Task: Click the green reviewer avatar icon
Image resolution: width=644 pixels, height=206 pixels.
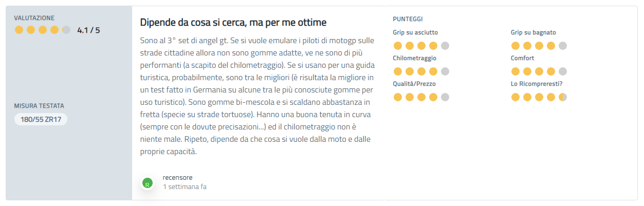Action: [148, 183]
